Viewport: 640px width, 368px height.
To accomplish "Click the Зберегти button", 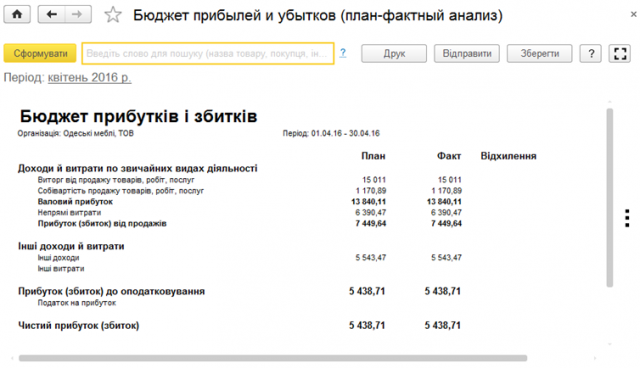I will (x=540, y=53).
